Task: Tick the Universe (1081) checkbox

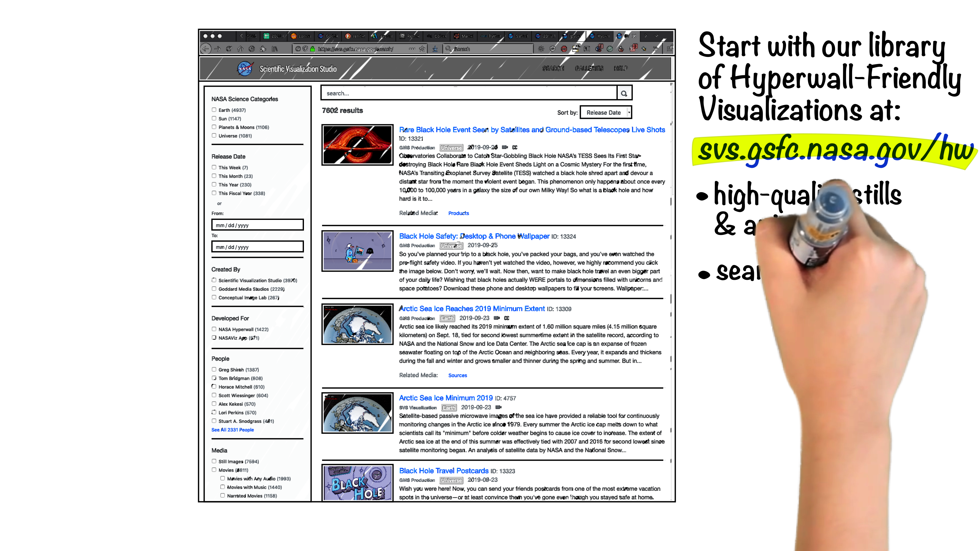Action: pyautogui.click(x=214, y=135)
